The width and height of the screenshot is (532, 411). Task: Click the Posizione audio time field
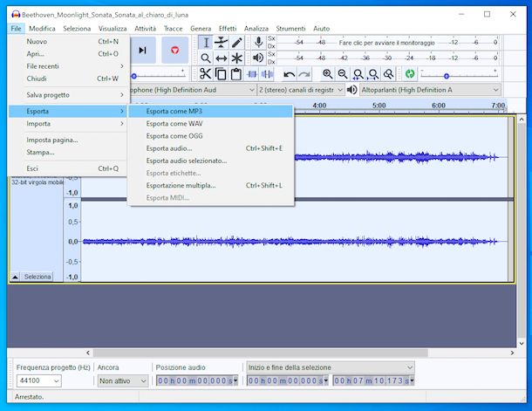coord(197,380)
